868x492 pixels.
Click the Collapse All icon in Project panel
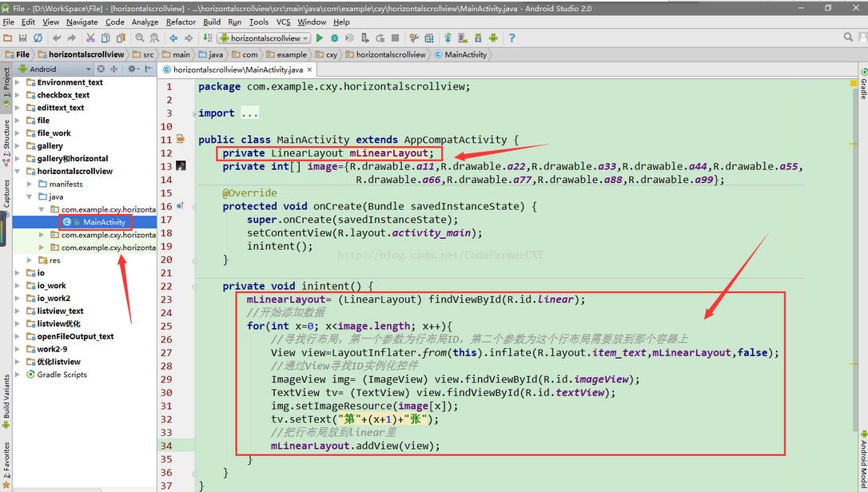pos(114,69)
